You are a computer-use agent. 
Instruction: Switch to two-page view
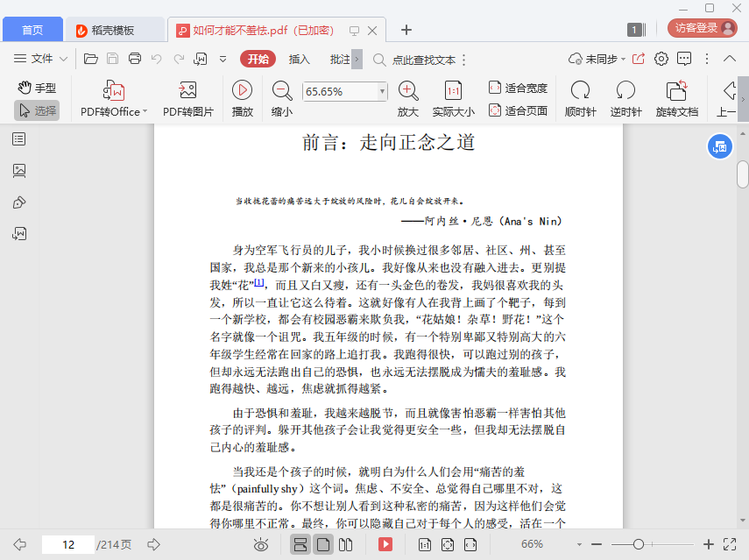coord(345,544)
